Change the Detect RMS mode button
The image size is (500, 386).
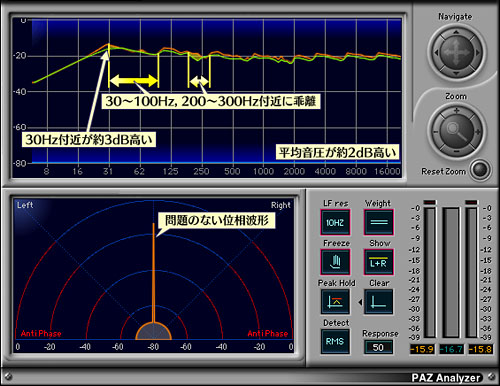(x=335, y=342)
